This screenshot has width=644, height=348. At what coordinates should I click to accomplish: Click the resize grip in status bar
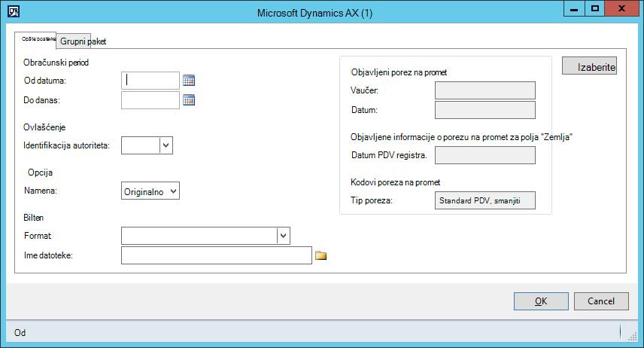tap(633, 337)
